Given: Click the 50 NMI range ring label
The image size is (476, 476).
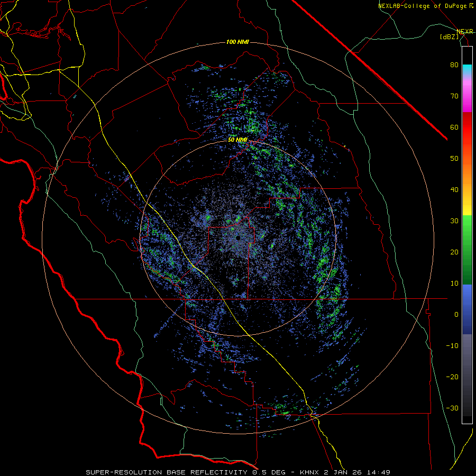Looking at the screenshot, I should 237,140.
